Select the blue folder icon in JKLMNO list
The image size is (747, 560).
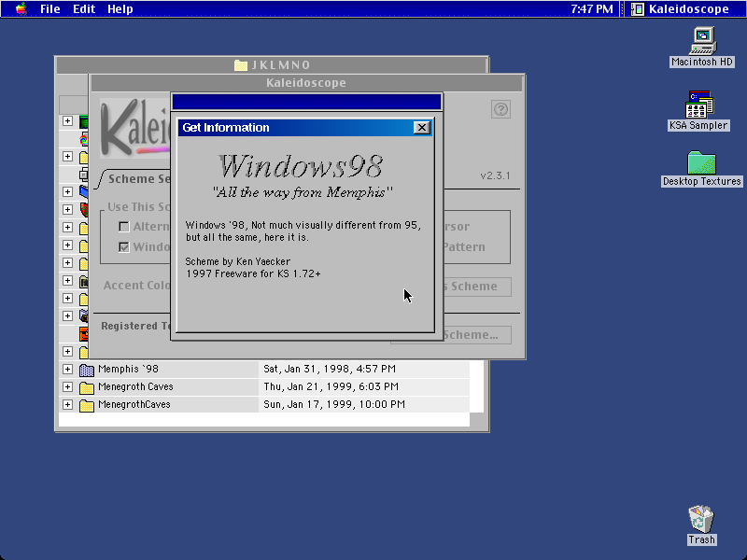click(84, 192)
